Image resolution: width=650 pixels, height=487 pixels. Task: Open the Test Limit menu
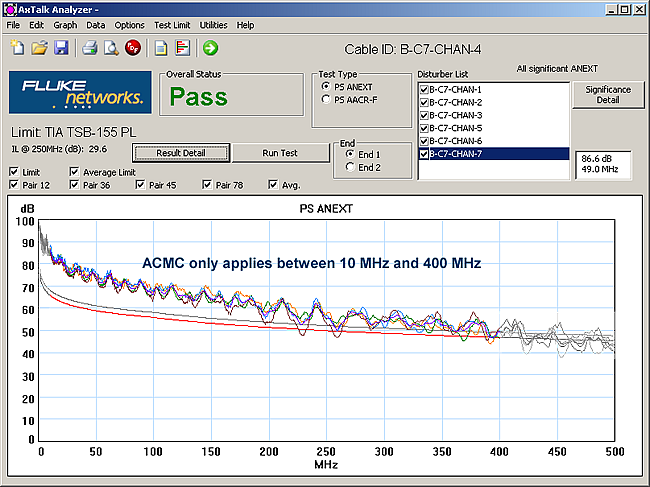click(x=172, y=25)
